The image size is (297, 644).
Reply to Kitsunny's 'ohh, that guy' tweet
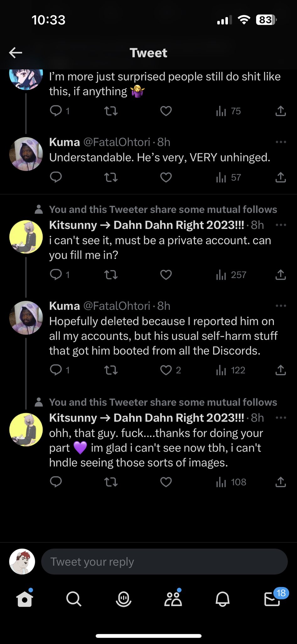56,482
